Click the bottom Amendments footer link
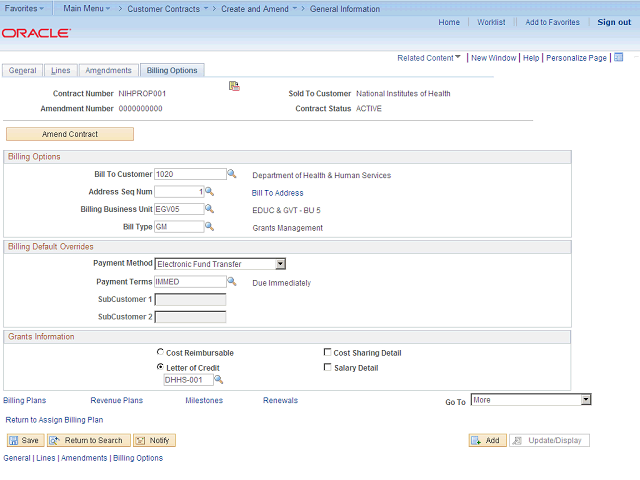This screenshot has width=640, height=480. tap(84, 458)
